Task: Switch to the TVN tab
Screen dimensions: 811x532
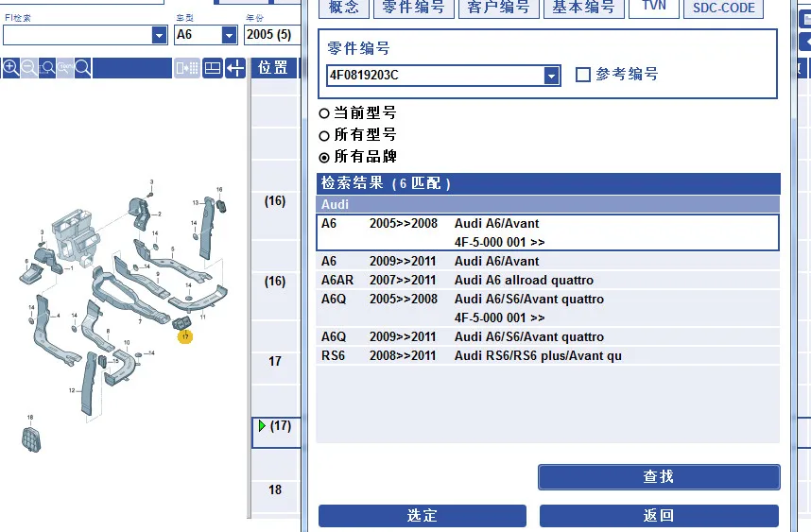Action: (x=654, y=8)
